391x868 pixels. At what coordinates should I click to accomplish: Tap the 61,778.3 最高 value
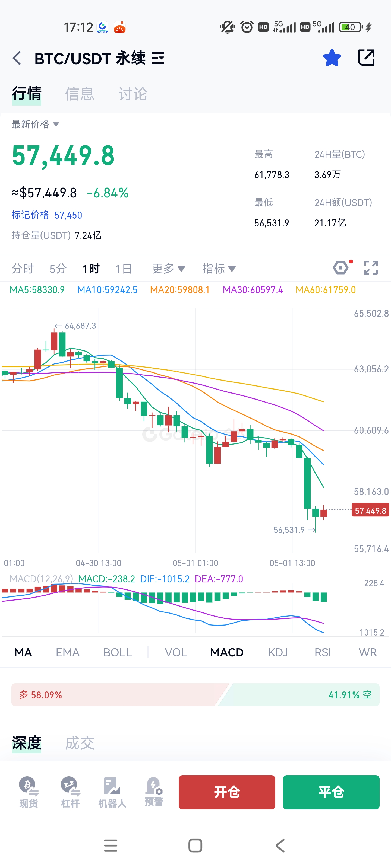pos(272,174)
